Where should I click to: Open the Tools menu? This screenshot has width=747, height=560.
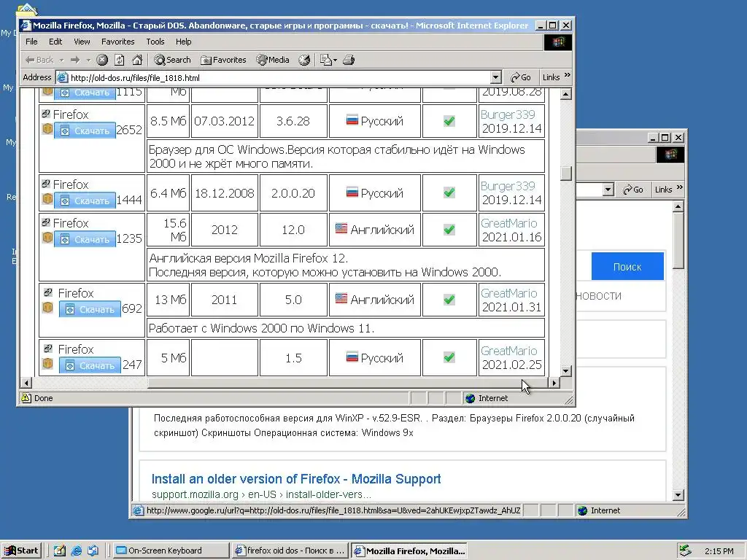tap(155, 42)
